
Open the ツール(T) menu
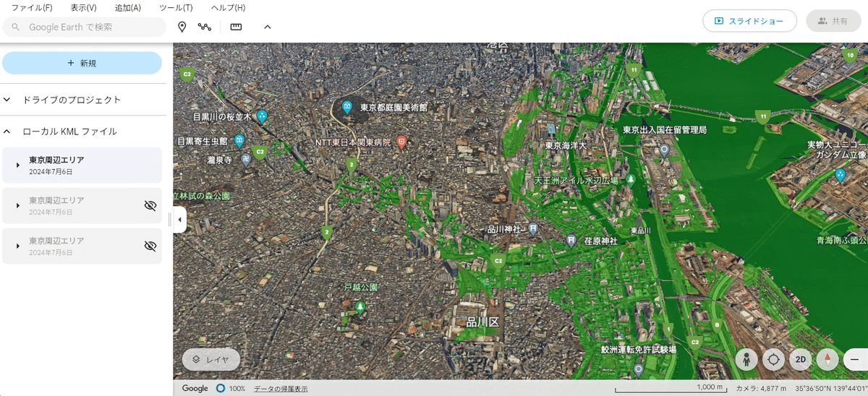(x=176, y=8)
